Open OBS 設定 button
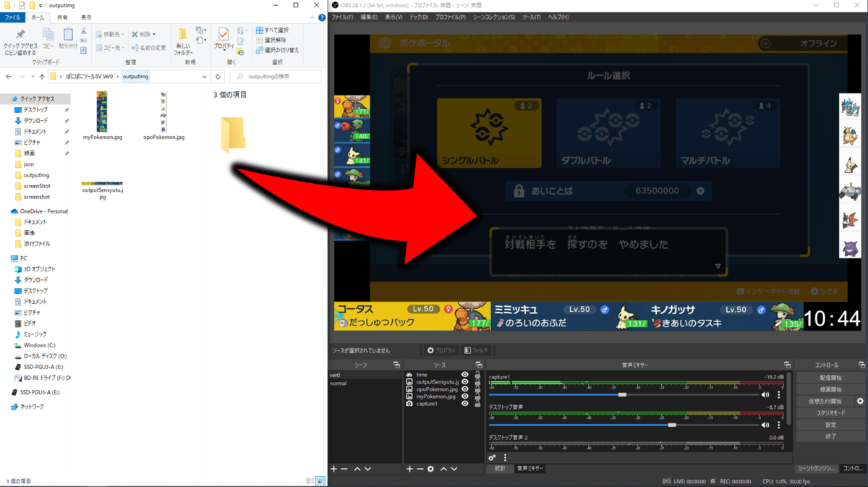Viewport: 868px width, 487px height. pos(830,425)
